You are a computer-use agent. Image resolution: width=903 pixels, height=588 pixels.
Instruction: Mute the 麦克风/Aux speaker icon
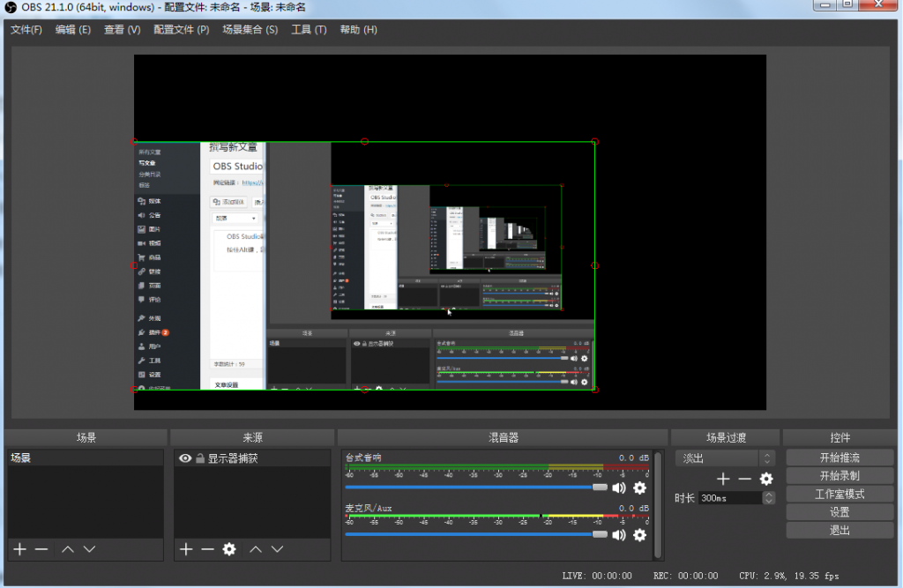click(x=619, y=535)
